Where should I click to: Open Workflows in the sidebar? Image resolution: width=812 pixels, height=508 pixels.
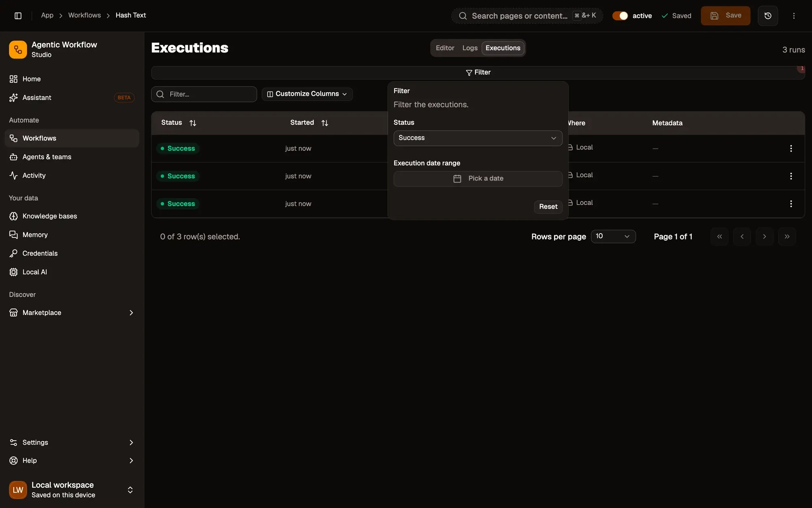72,138
